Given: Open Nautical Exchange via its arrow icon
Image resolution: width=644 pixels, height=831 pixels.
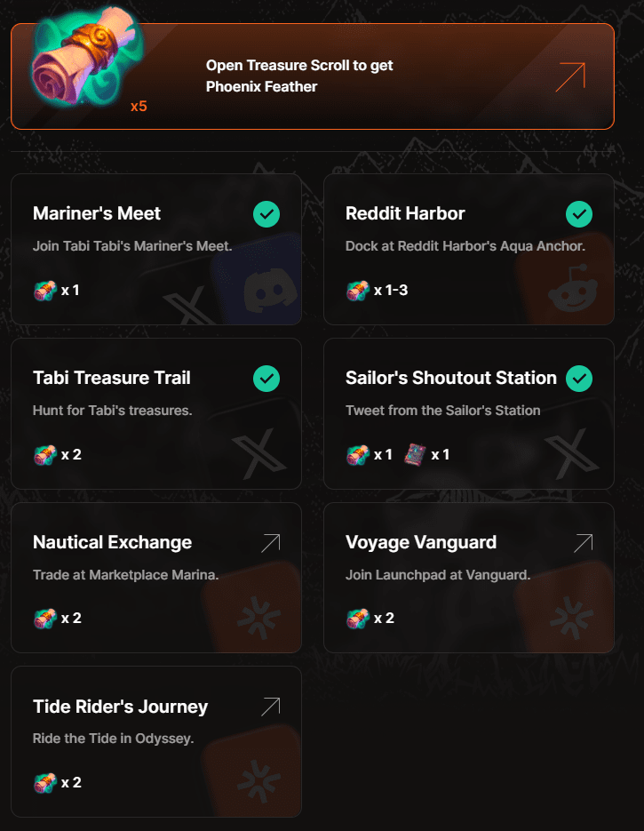Looking at the screenshot, I should [270, 543].
